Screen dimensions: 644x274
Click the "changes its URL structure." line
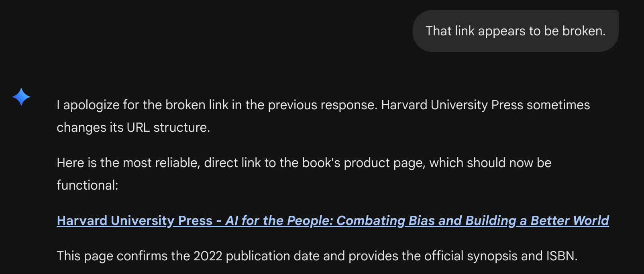tap(133, 127)
